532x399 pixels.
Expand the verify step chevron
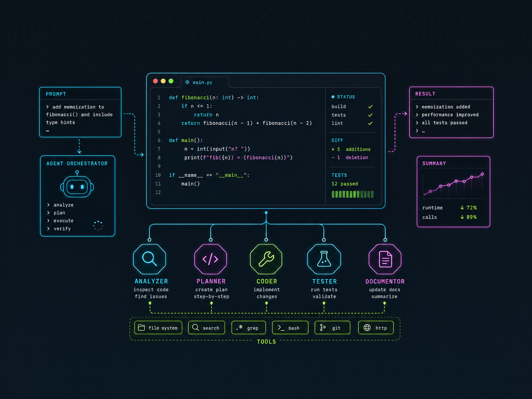48,229
